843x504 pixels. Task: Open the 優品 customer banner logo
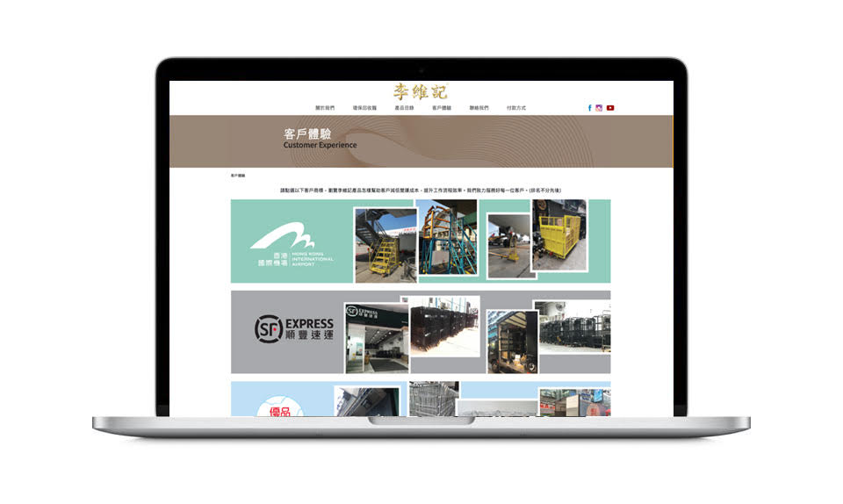(279, 407)
